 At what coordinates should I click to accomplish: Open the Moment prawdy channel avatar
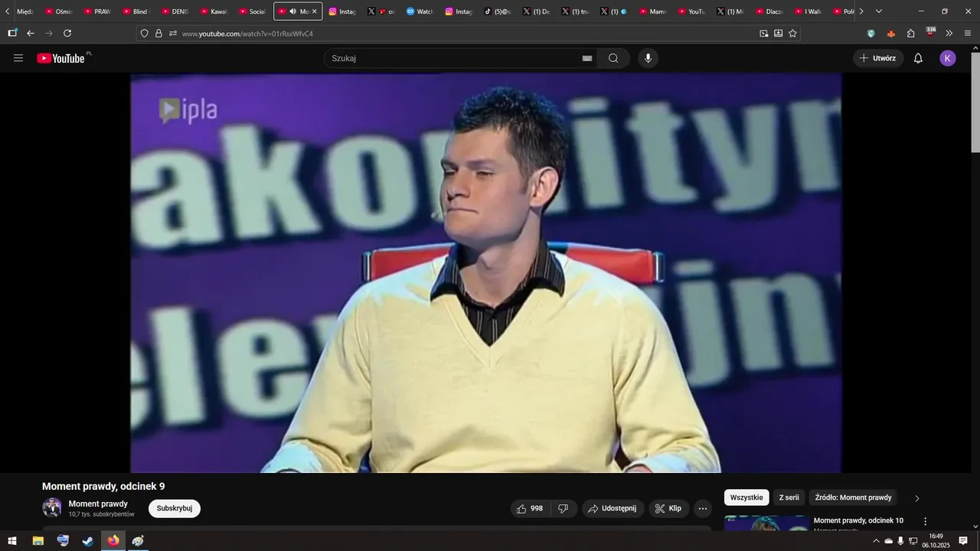point(52,507)
